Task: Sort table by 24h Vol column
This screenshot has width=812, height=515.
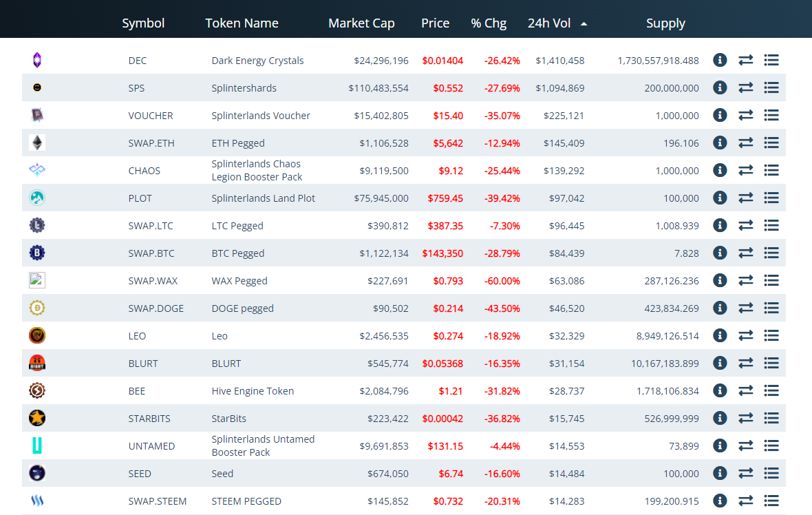Action: pyautogui.click(x=549, y=23)
